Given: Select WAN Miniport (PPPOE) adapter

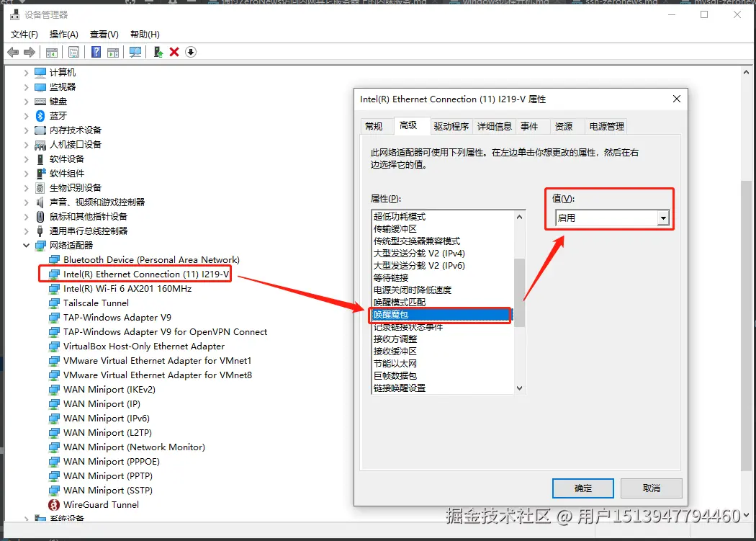Looking at the screenshot, I should (x=112, y=461).
